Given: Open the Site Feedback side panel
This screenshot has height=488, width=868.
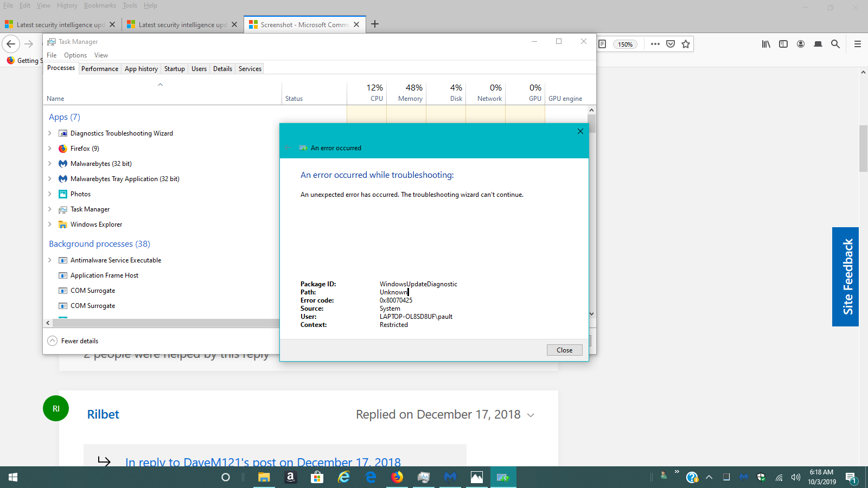Looking at the screenshot, I should (845, 277).
